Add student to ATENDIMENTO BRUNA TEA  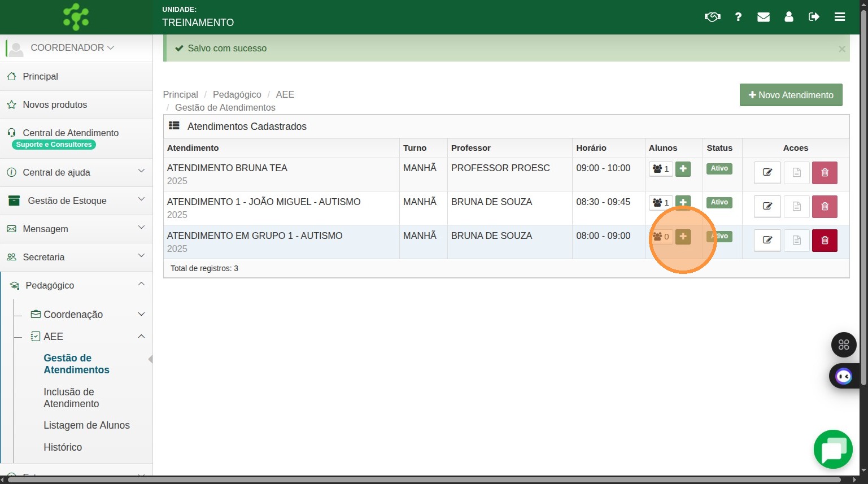[683, 169]
